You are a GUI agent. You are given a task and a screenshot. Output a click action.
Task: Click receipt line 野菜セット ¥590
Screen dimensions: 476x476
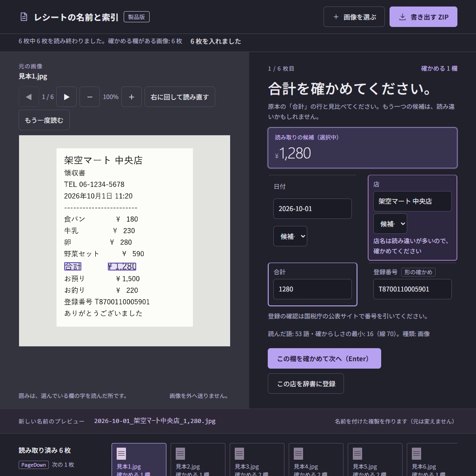104,254
